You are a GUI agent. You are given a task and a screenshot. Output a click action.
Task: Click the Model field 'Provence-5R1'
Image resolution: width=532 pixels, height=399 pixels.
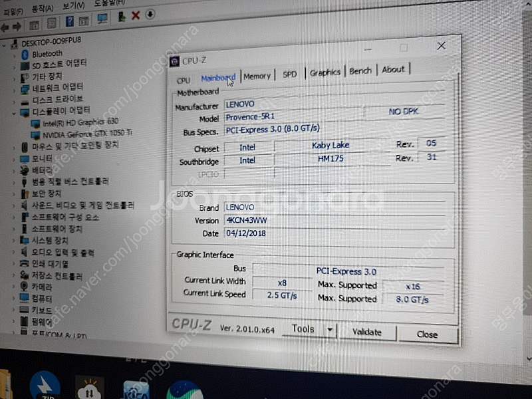pyautogui.click(x=293, y=116)
